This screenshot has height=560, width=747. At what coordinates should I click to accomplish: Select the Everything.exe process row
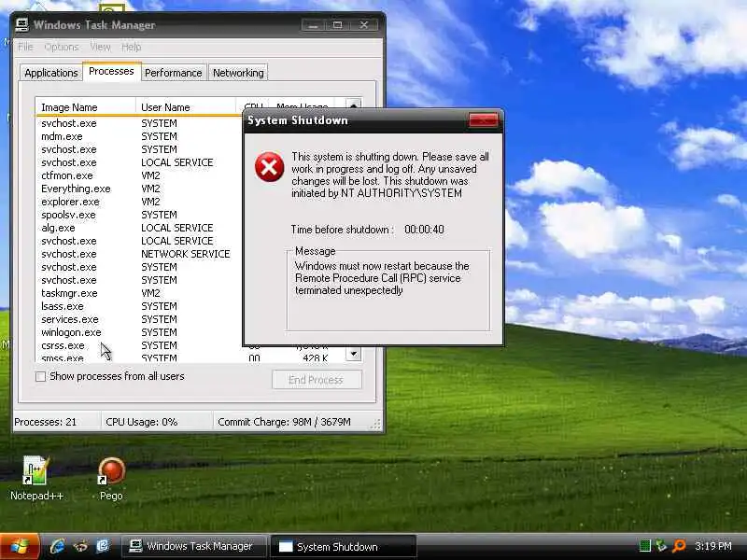(138, 189)
